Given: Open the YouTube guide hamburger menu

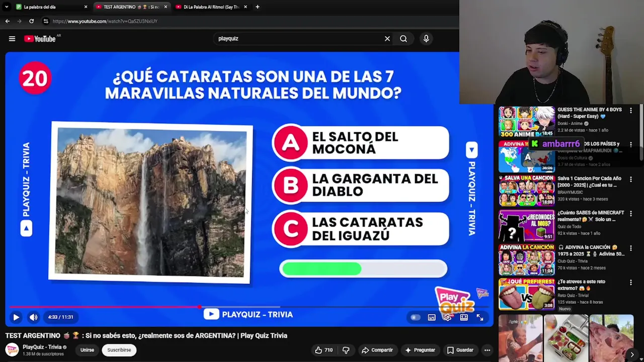Looking at the screenshot, I should [x=12, y=39].
